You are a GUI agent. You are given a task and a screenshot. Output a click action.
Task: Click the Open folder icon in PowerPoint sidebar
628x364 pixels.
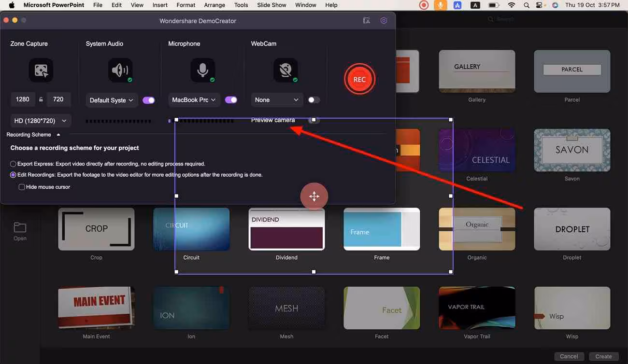[20, 227]
